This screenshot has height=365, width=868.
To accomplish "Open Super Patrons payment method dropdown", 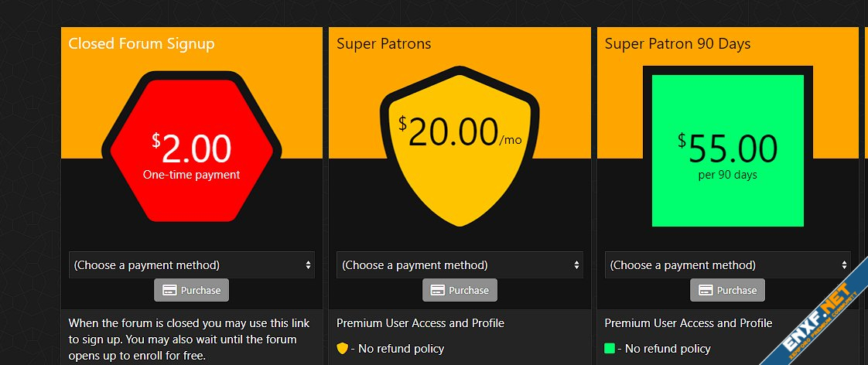I will [460, 264].
